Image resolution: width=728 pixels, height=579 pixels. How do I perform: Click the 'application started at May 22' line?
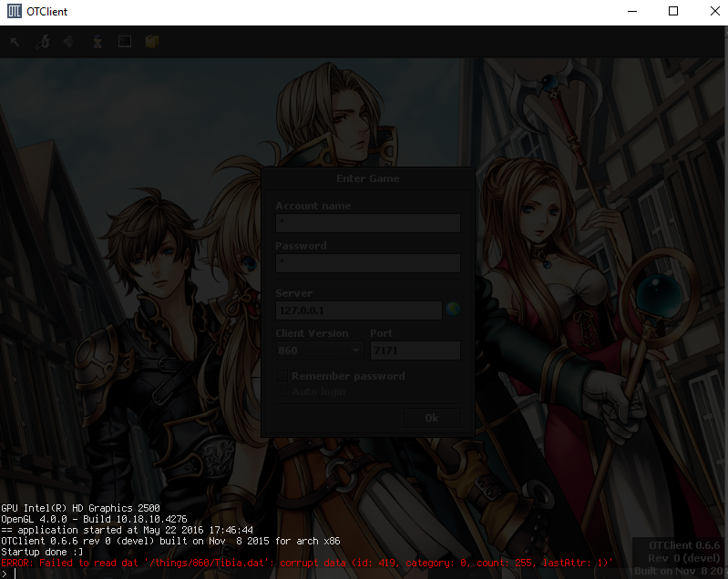pos(127,530)
